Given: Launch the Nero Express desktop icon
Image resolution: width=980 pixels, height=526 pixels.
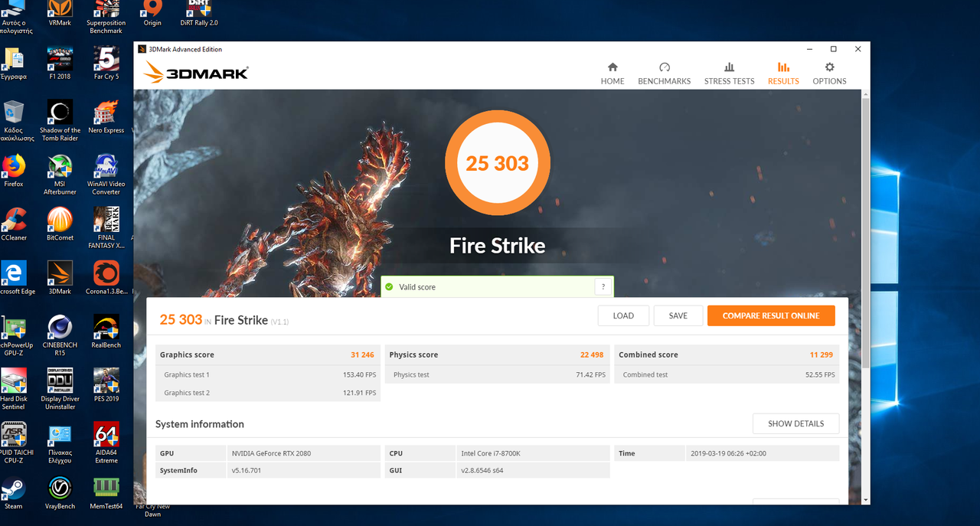Looking at the screenshot, I should pos(106,117).
